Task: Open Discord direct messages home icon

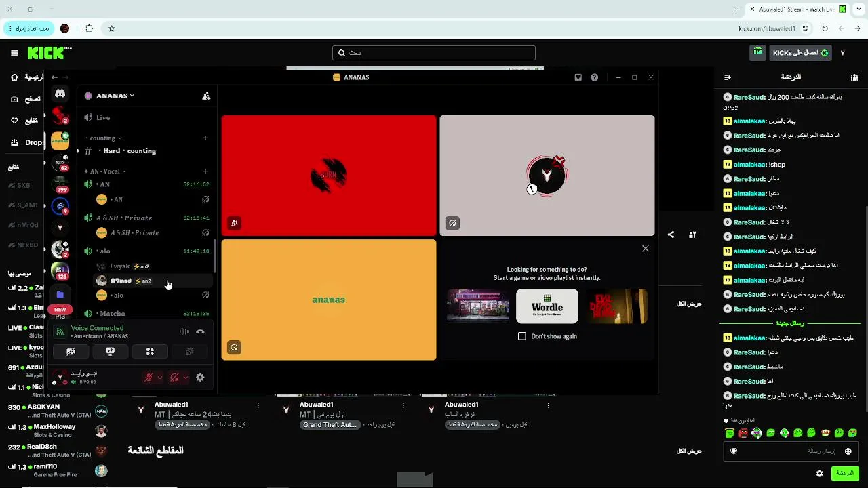Action: pyautogui.click(x=60, y=94)
